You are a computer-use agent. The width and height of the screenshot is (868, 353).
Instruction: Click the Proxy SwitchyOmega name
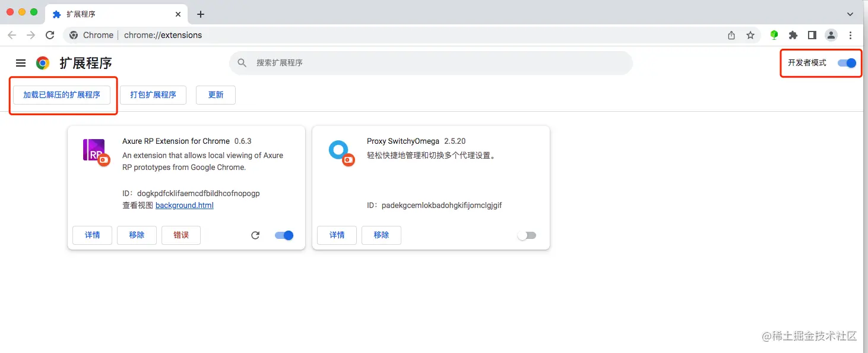pos(403,141)
